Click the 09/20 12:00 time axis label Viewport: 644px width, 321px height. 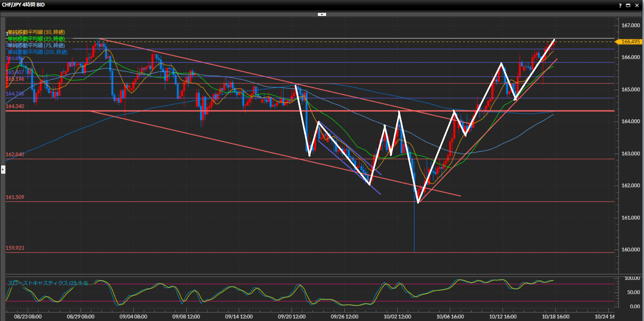pyautogui.click(x=292, y=316)
